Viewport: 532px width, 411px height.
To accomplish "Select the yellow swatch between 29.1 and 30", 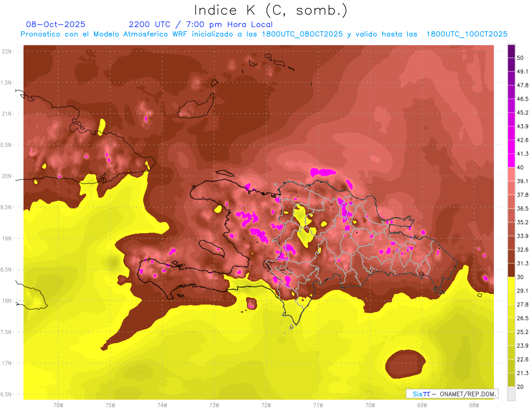I will click(511, 284).
